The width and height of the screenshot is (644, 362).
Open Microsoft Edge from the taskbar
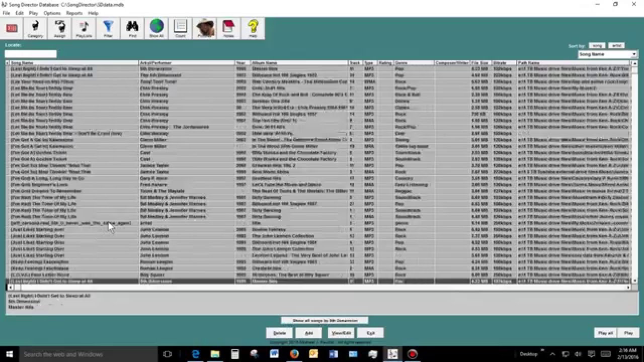tap(196, 354)
